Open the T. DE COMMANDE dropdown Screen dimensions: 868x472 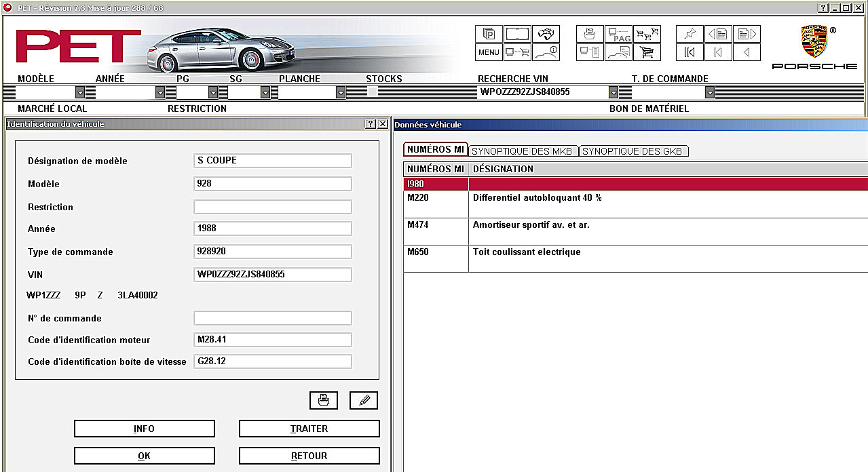710,92
